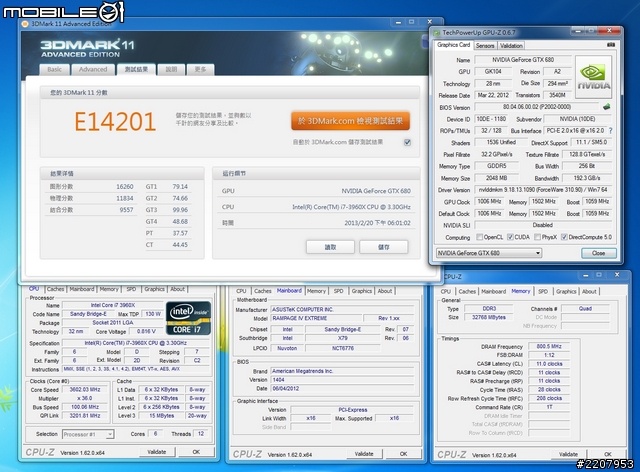Click the graphics score value 16260
This screenshot has width=640, height=472.
(124, 187)
